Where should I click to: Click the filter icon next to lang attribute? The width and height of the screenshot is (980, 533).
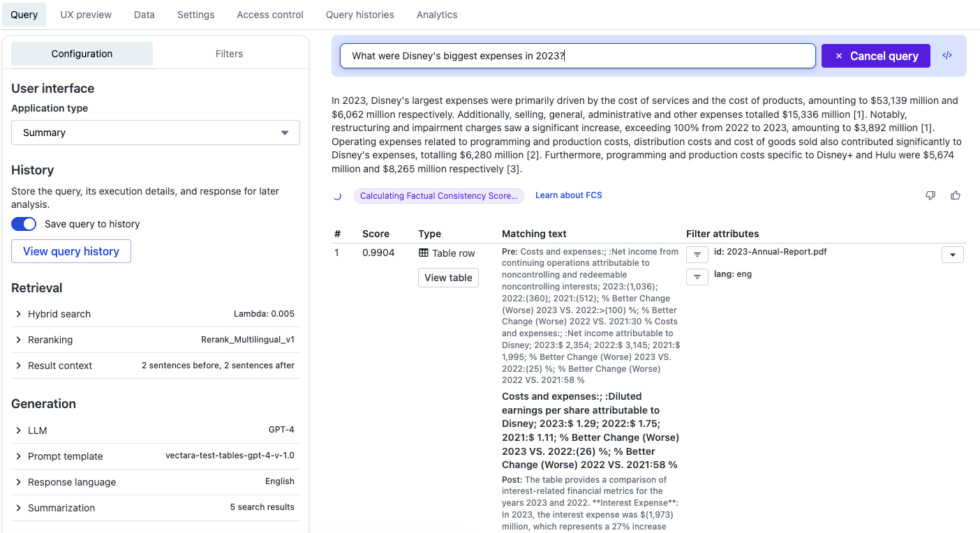[697, 278]
